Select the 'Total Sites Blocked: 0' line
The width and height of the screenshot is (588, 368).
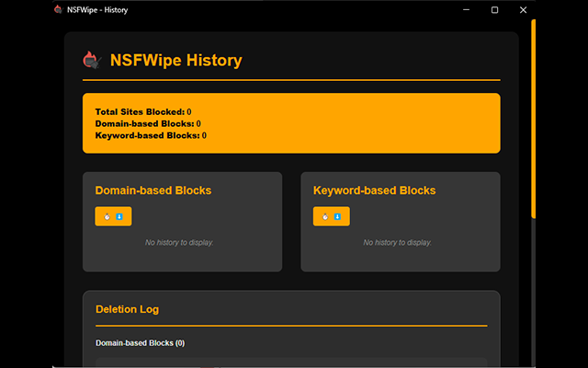click(143, 112)
